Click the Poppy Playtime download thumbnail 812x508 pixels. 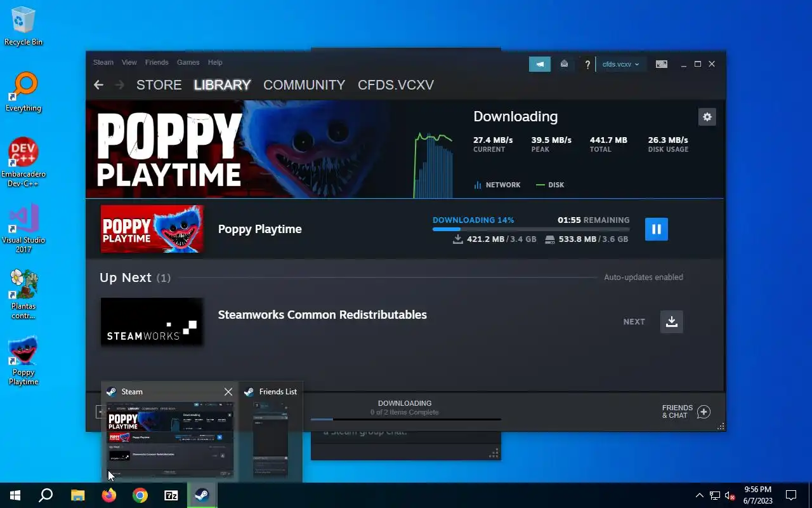tap(152, 229)
